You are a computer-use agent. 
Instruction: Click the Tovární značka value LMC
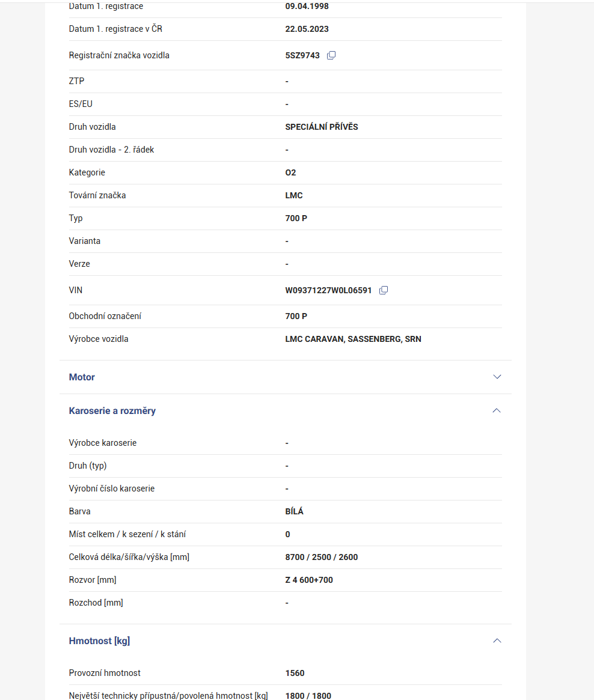(x=294, y=196)
